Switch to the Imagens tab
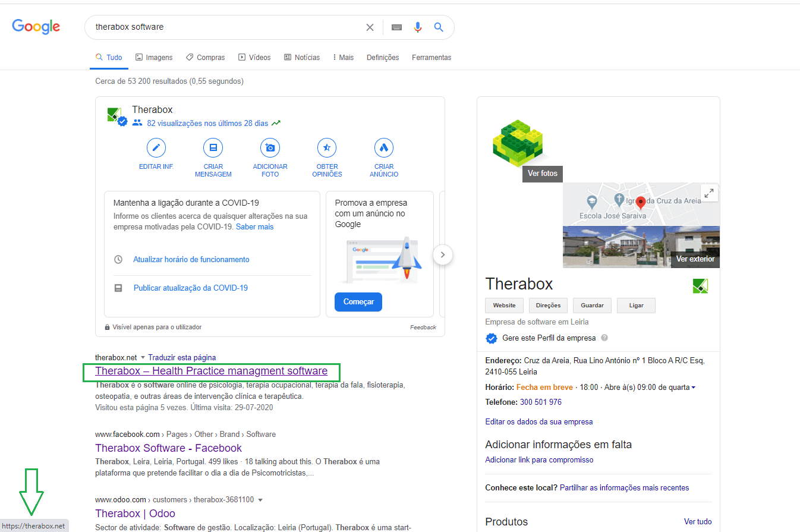The image size is (800, 532). tap(154, 58)
